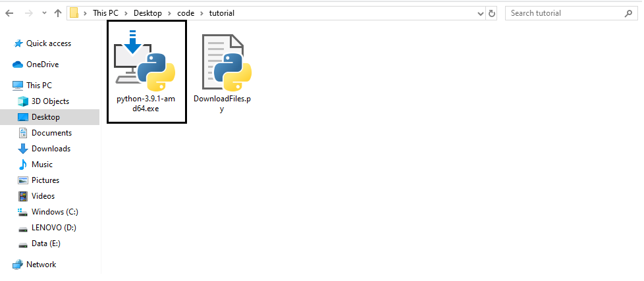Image resolution: width=644 pixels, height=281 pixels.
Task: Jump to 'This PC' in breadcrumb path
Action: pyautogui.click(x=106, y=13)
